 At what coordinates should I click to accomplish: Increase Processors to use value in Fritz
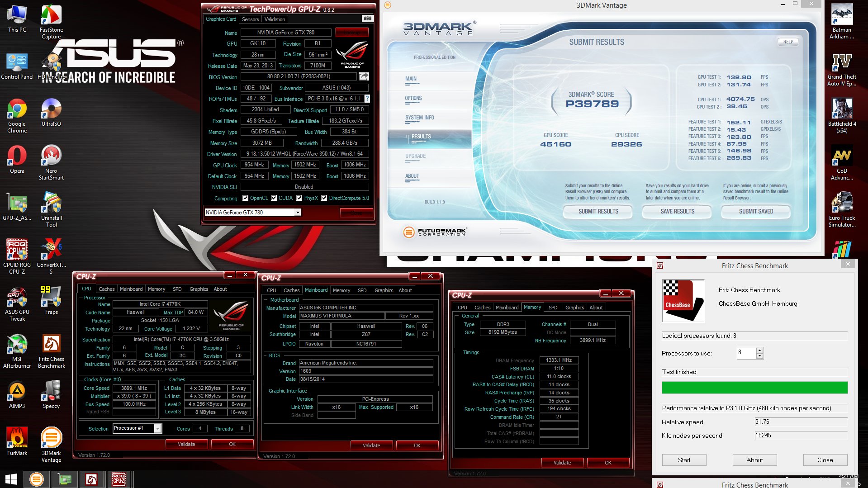click(760, 351)
